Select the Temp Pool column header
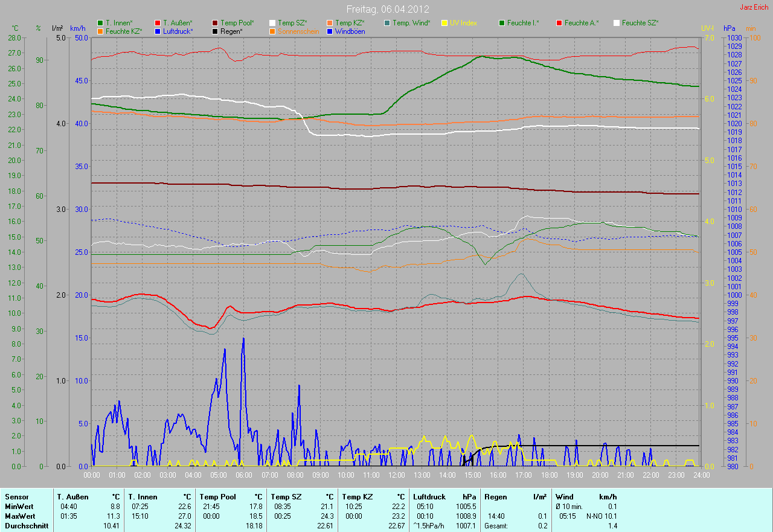 (217, 497)
